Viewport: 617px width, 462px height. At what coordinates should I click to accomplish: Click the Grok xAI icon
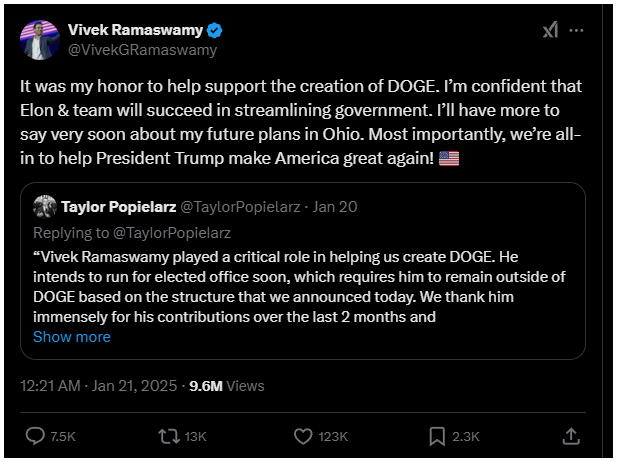550,30
